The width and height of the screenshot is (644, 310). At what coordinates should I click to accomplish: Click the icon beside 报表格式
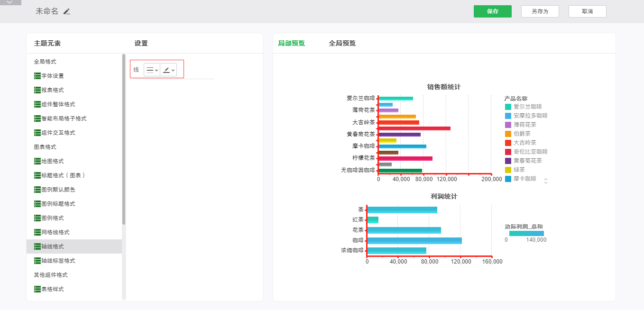37,90
